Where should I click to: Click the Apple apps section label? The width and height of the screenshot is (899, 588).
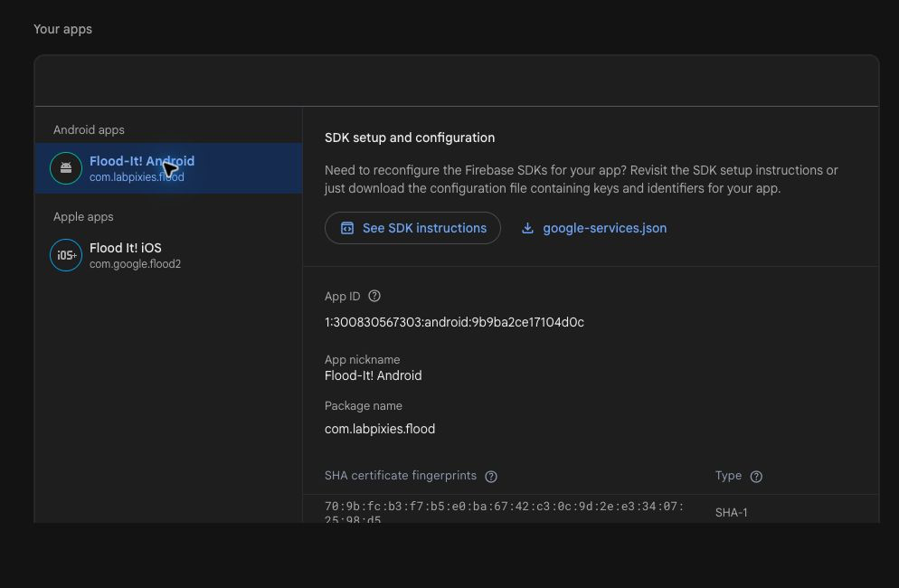pos(83,217)
